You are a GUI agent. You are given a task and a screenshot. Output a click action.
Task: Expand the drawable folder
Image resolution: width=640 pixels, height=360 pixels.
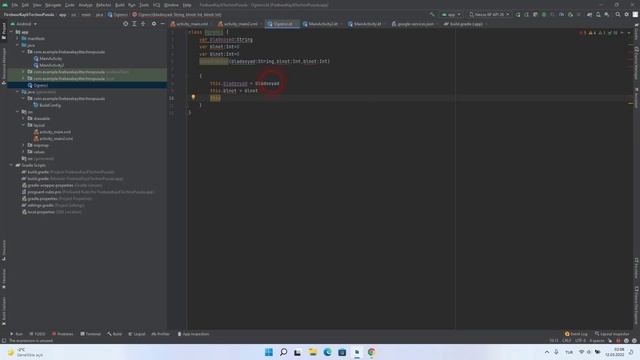click(x=24, y=118)
